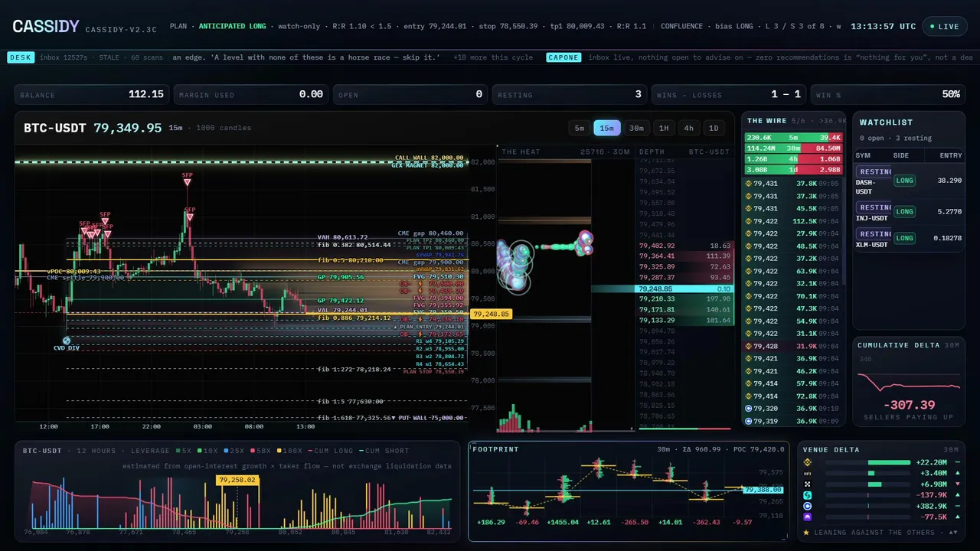Click the 79,258.02 liquidation price label
This screenshot has width=980, height=551.
(x=237, y=480)
